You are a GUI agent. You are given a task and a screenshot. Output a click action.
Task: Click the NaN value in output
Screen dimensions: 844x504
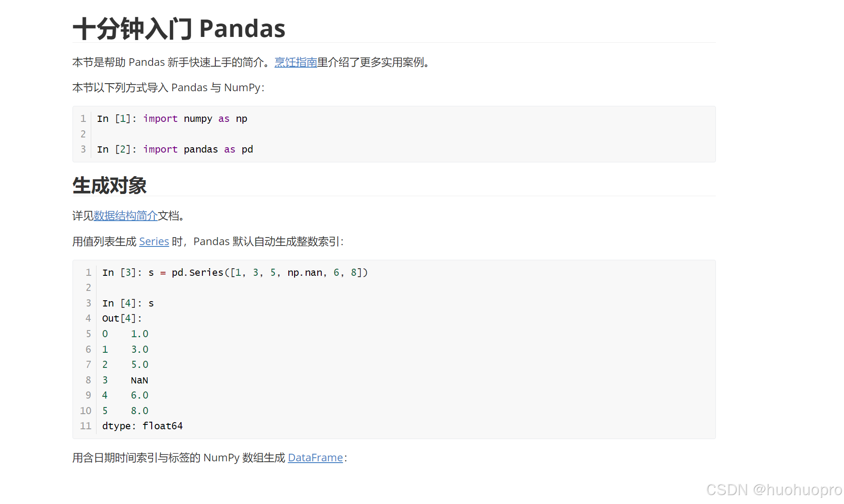click(x=139, y=380)
